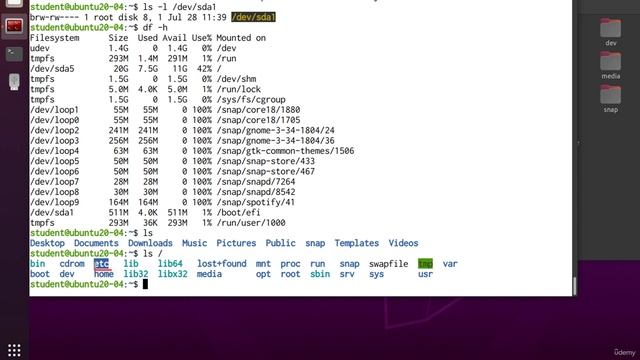This screenshot has height=360, width=640.
Task: Click mnt in the root listing
Action: [263, 264]
